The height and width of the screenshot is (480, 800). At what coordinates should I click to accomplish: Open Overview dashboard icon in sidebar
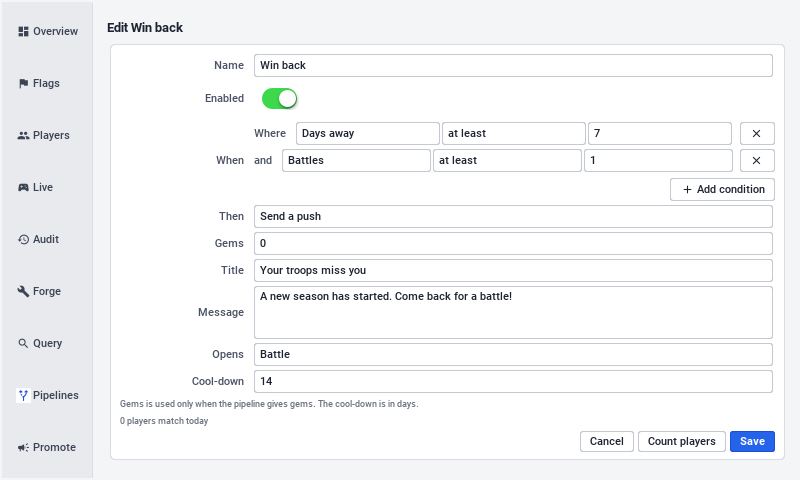pyautogui.click(x=23, y=32)
